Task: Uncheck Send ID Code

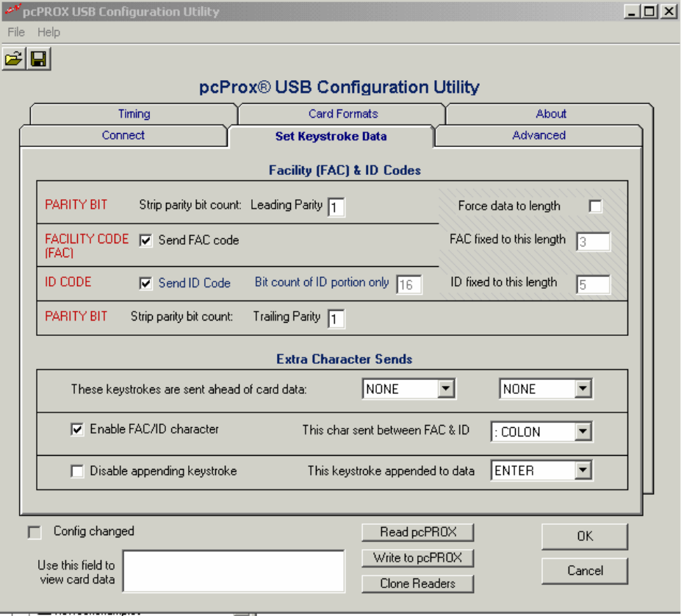Action: coord(145,284)
